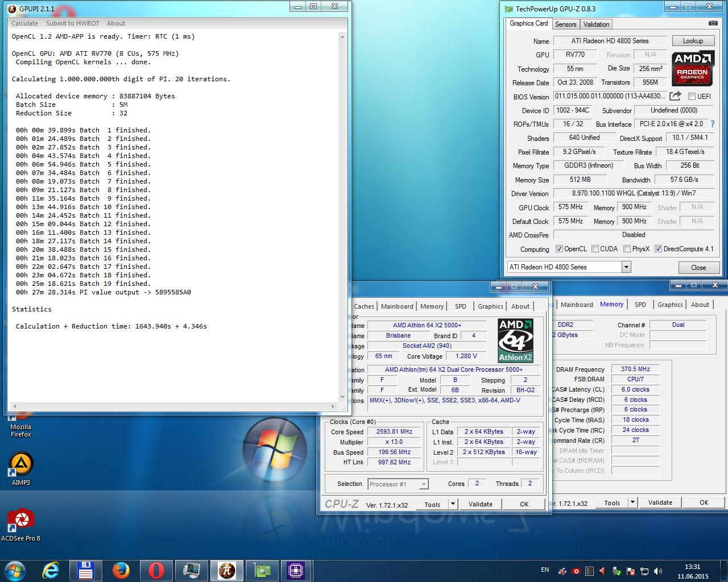Open the Mozilla Firefox desktop shortcut
Screen dimensions: 728x582
pos(20,423)
